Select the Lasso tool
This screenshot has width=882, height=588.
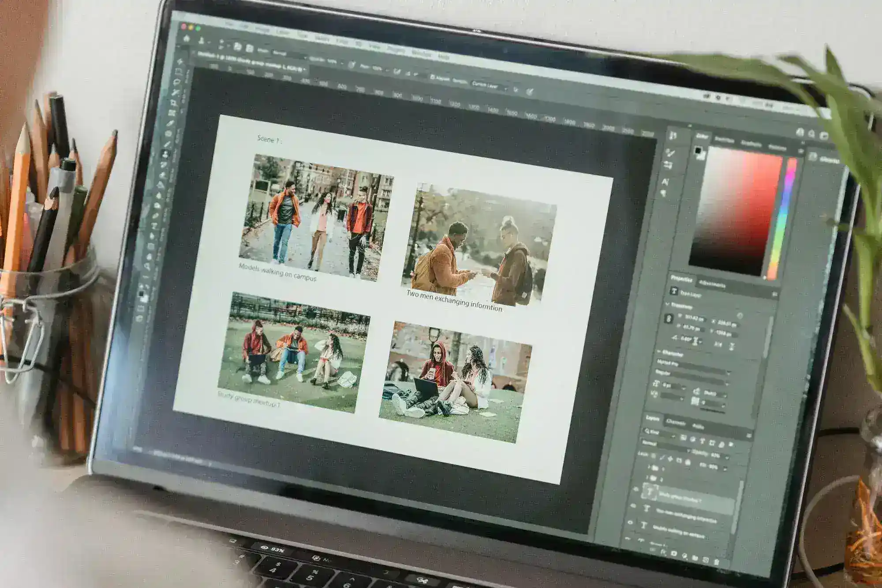176,82
